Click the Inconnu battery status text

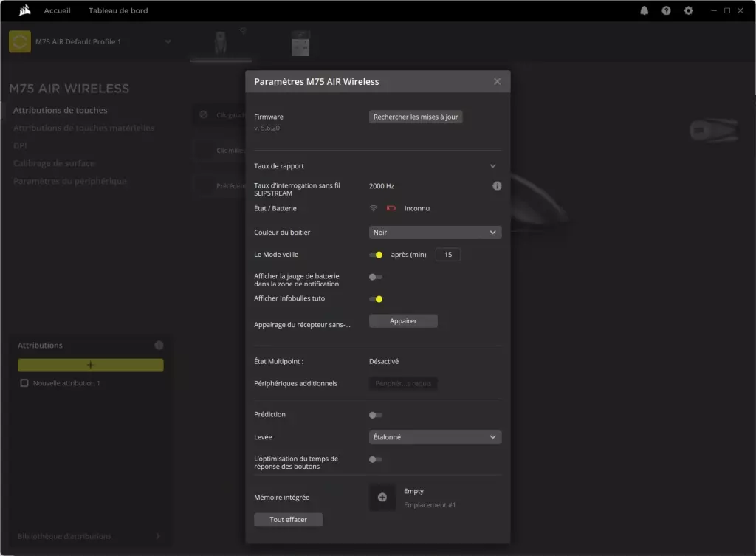[417, 208]
